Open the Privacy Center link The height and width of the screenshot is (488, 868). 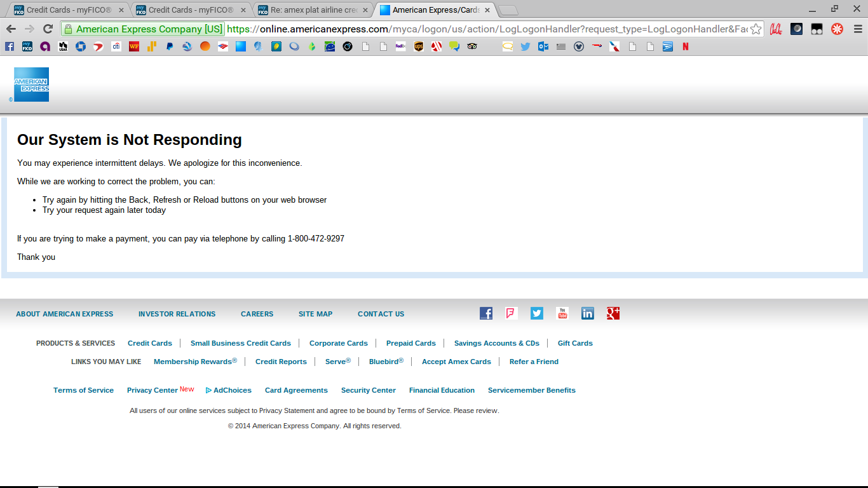pyautogui.click(x=153, y=390)
